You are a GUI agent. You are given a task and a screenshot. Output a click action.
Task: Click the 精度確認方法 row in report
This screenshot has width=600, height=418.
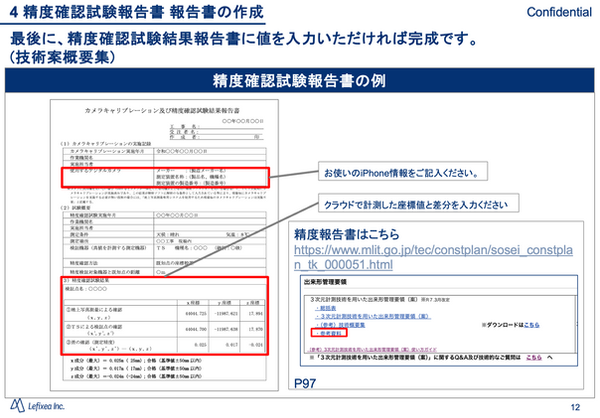[x=165, y=263]
